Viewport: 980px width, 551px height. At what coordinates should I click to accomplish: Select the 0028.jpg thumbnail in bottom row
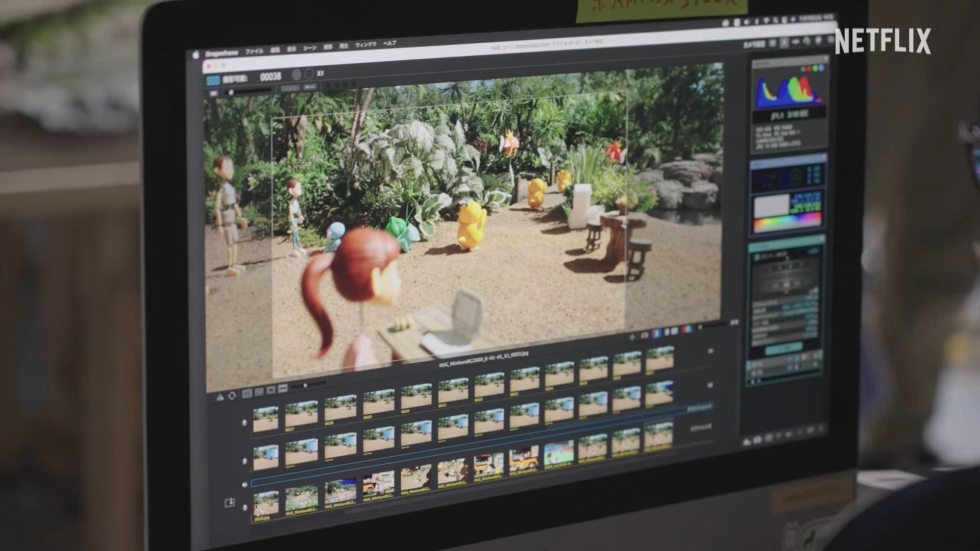266,505
